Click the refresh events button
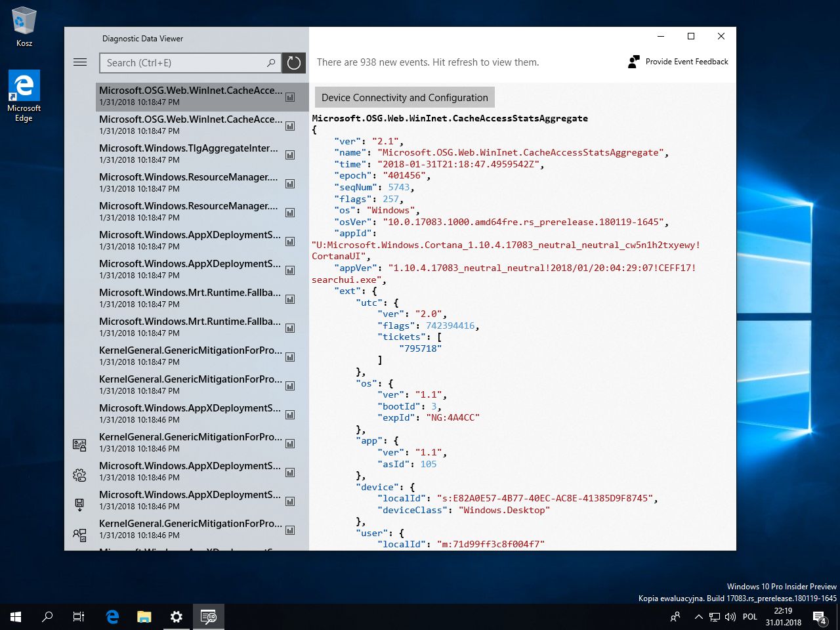The image size is (840, 630). (294, 63)
